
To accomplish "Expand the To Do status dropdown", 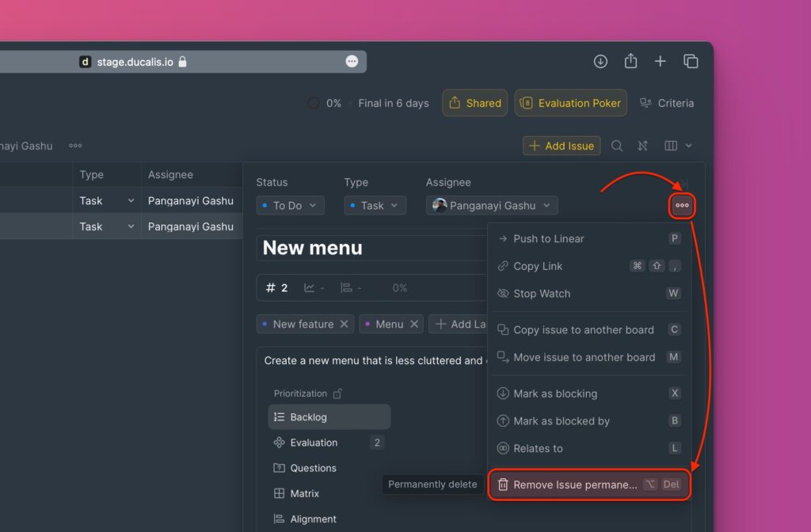I will [290, 206].
